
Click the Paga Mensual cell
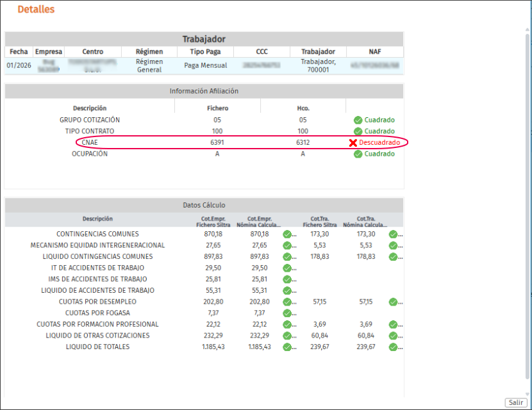click(206, 65)
